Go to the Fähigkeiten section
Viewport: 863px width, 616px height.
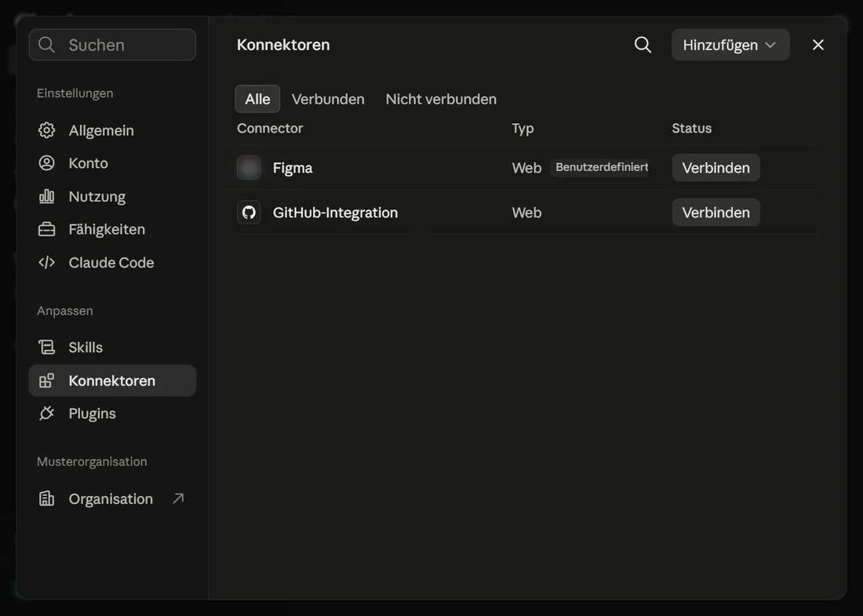112,229
